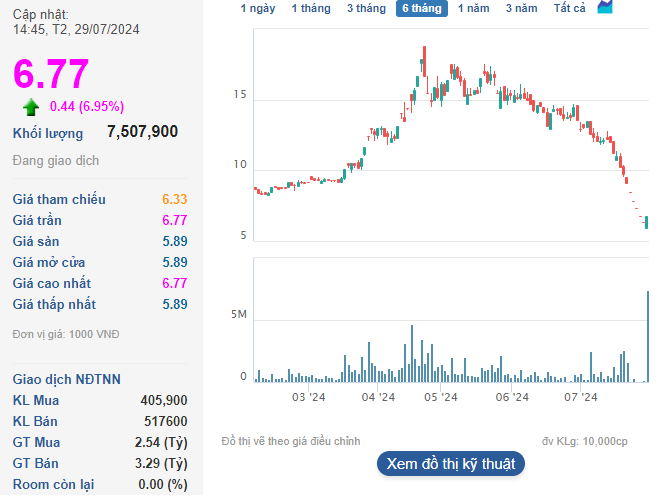Click the Giá tham chiếu value 6.33
Image resolution: width=667 pixels, height=500 pixels.
(174, 200)
